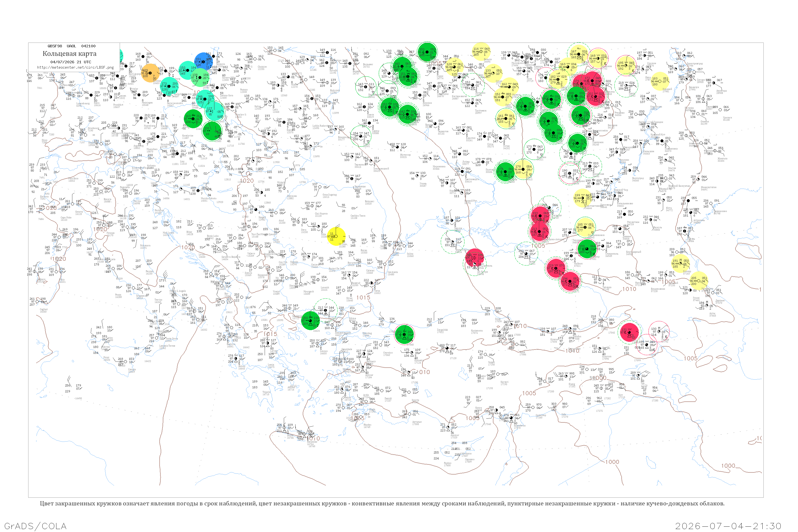Click the 'QBSF98 UAOL 042100' header code
The height and width of the screenshot is (532, 798).
(x=72, y=46)
